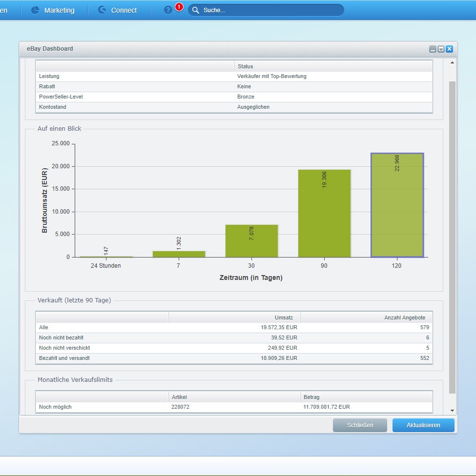Open the help question mark icon
The width and height of the screenshot is (476, 476).
coord(168,10)
